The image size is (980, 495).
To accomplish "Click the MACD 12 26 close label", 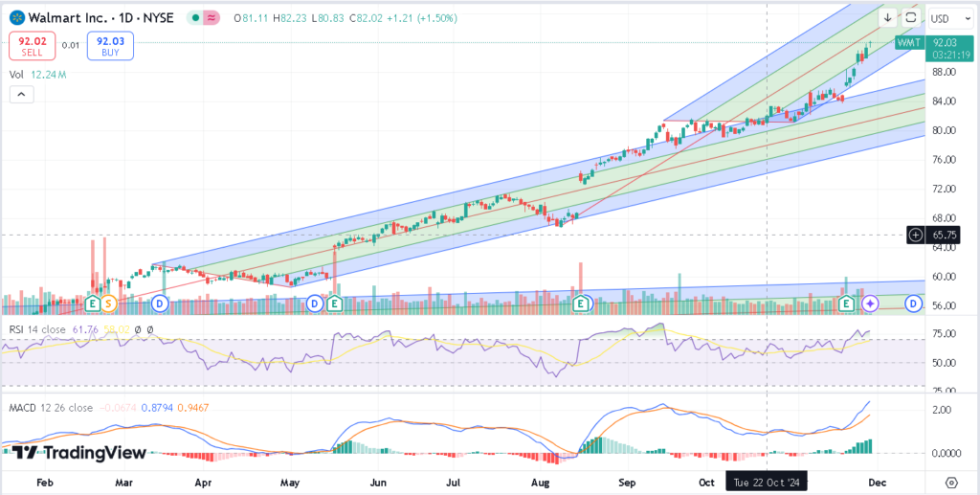I will pos(51,408).
